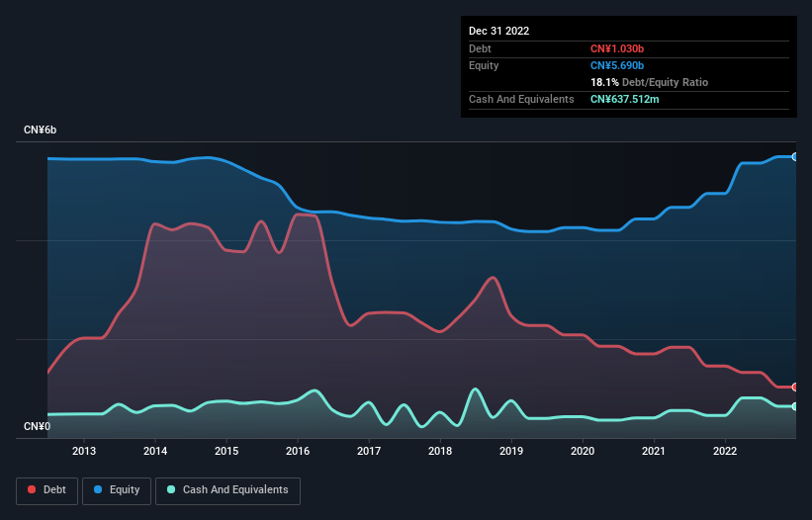The width and height of the screenshot is (812, 520).
Task: Toggle the Equity legend button
Action: pos(117,490)
